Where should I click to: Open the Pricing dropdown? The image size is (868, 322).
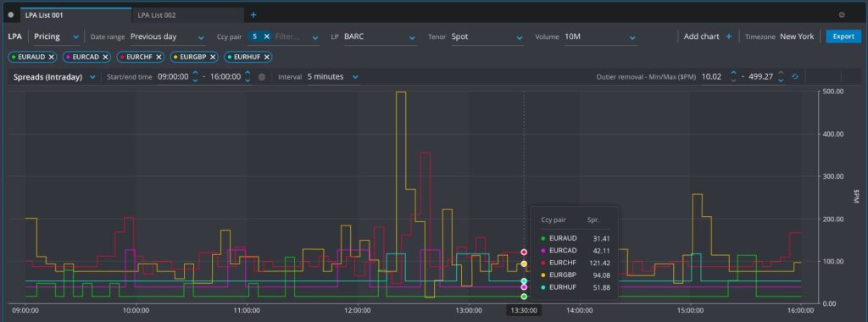point(56,36)
